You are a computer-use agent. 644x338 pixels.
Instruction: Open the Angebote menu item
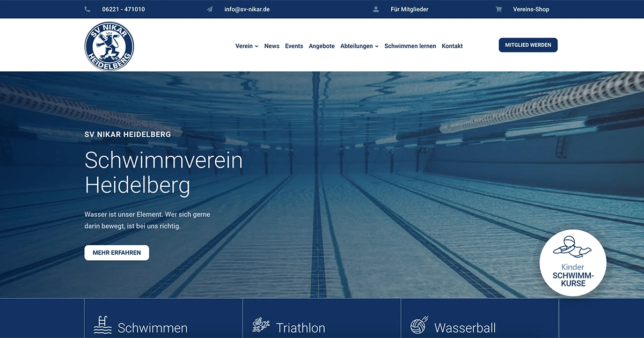[x=321, y=46]
